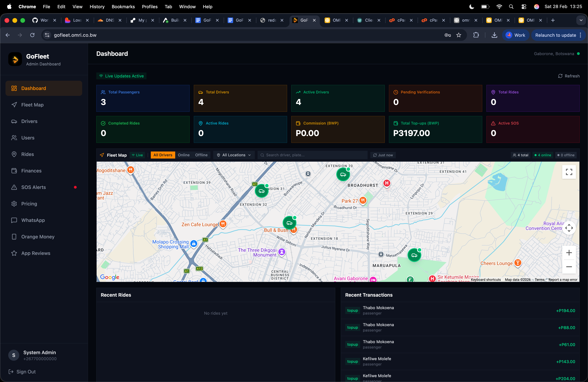This screenshot has width=588, height=382.
Task: Click the Broadhurst hospital marker
Action: (387, 183)
